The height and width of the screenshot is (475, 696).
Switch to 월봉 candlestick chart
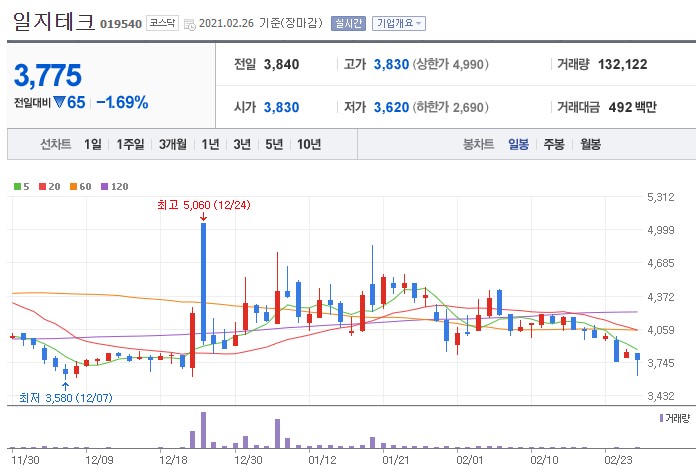click(x=590, y=144)
